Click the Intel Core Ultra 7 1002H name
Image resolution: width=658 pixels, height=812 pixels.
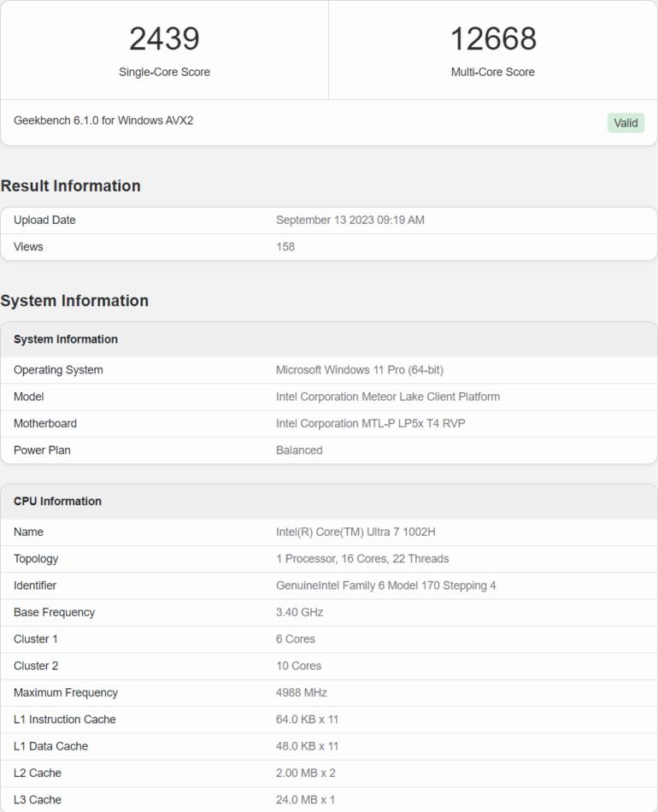click(355, 532)
